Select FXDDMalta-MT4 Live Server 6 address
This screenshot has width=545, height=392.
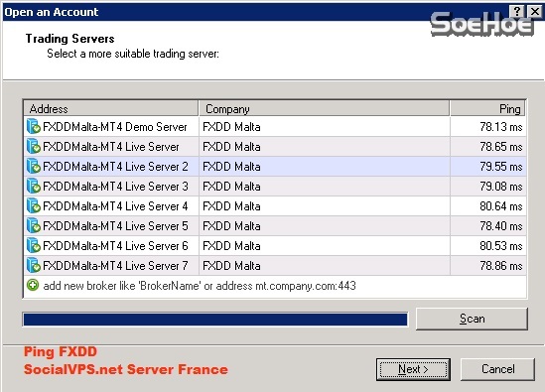115,246
